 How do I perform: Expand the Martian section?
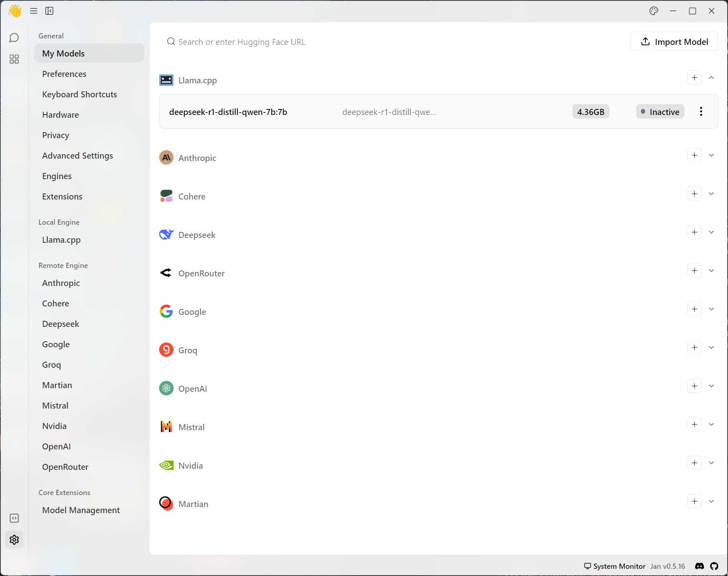click(x=711, y=501)
